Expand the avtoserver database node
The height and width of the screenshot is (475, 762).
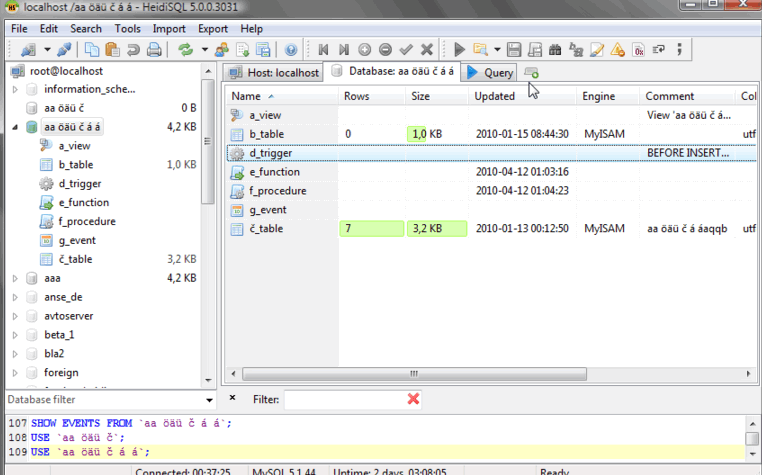click(x=15, y=316)
